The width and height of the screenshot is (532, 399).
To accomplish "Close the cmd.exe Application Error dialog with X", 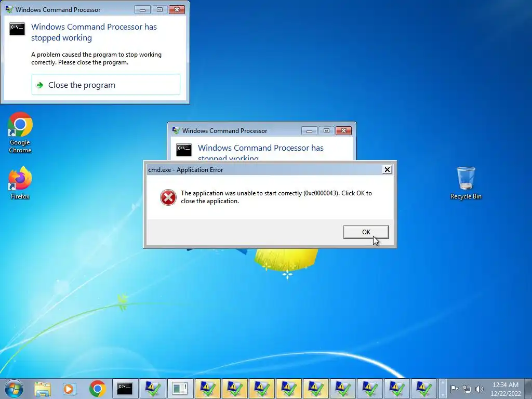I will [x=387, y=170].
